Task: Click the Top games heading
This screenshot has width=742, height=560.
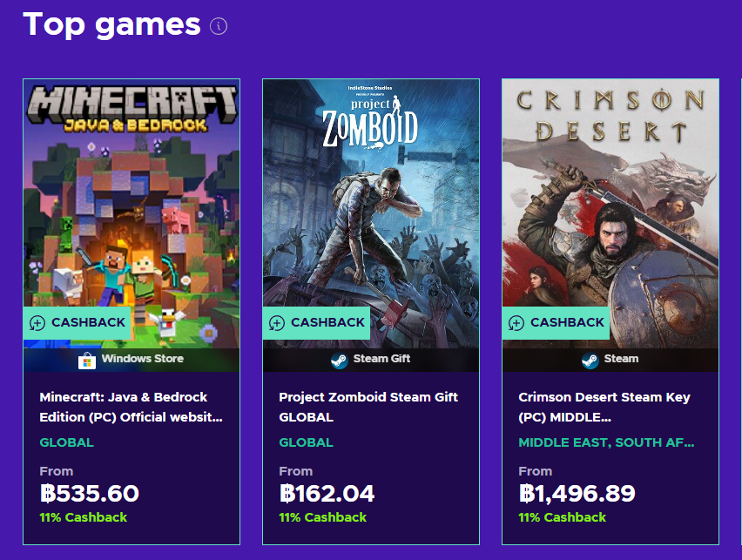Action: 111,24
